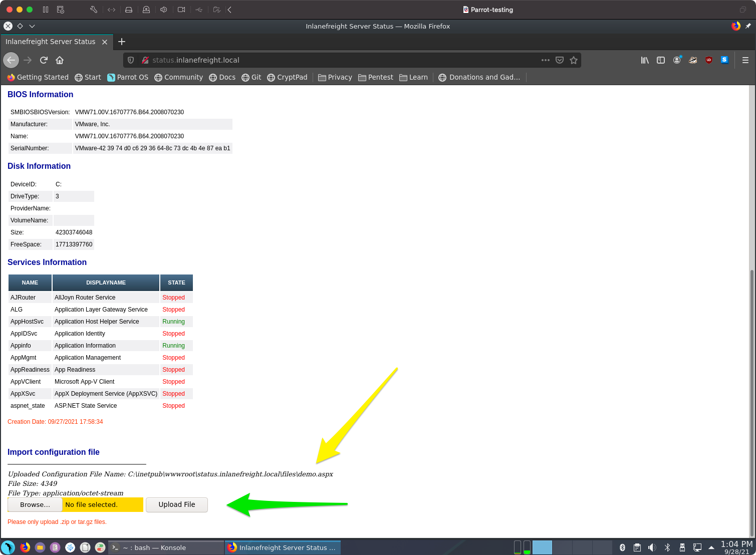This screenshot has height=555, width=756.
Task: Open the Firefox hamburger menu
Action: pyautogui.click(x=745, y=60)
